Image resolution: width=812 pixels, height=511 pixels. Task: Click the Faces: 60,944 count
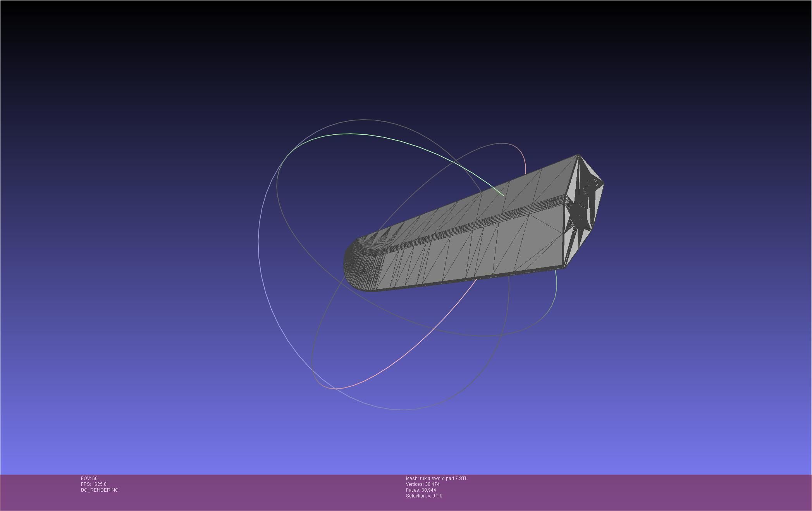(x=421, y=490)
